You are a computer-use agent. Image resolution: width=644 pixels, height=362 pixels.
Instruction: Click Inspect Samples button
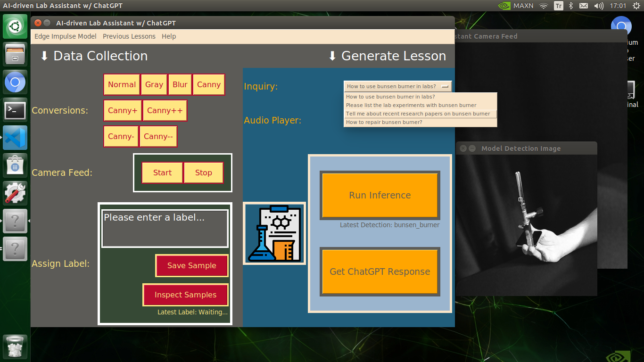pos(186,295)
